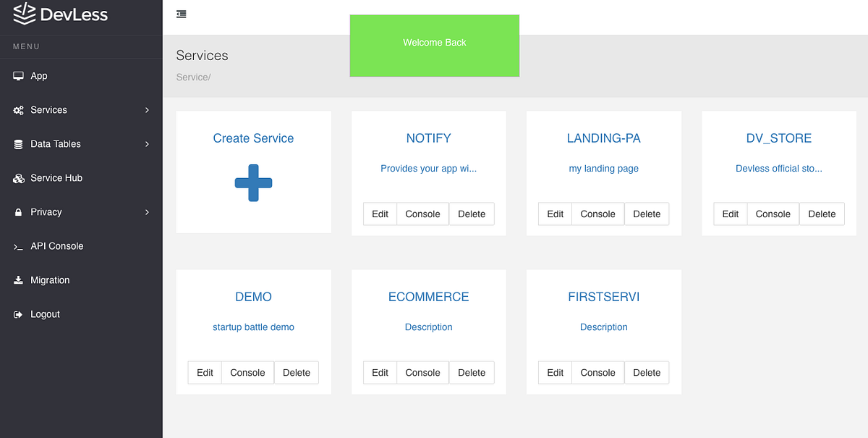Select the App monitor icon in sidebar

pyautogui.click(x=18, y=75)
